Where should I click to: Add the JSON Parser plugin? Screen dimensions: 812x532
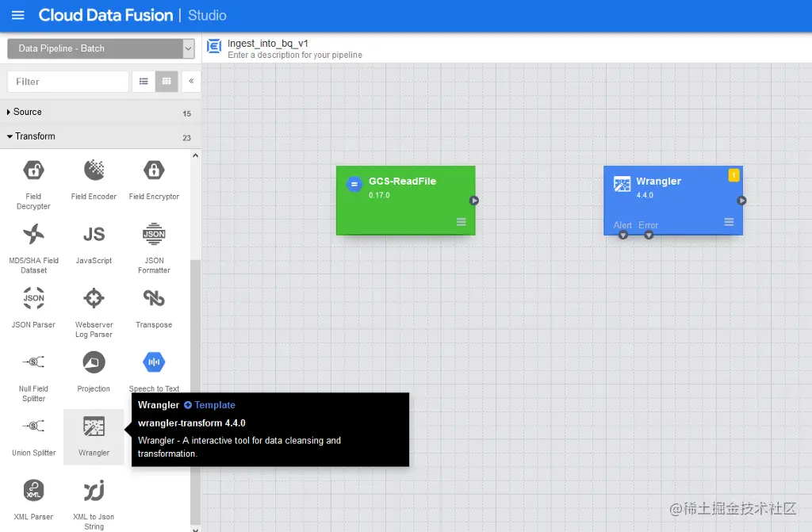(x=33, y=308)
